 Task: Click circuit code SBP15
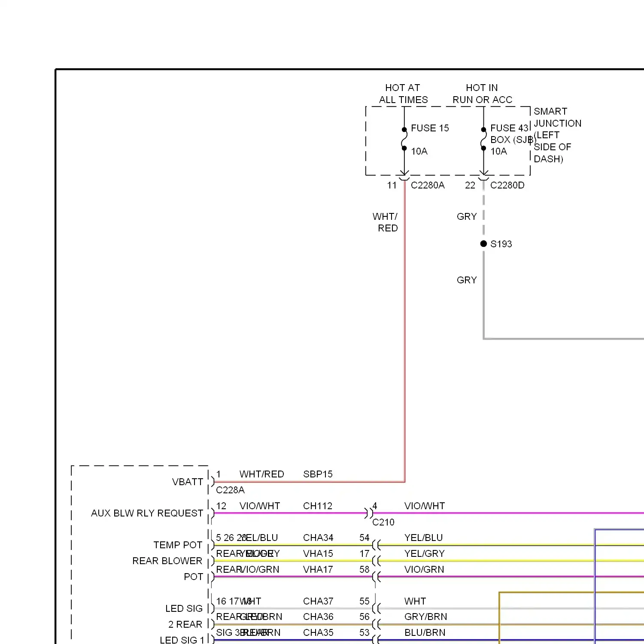pyautogui.click(x=318, y=474)
